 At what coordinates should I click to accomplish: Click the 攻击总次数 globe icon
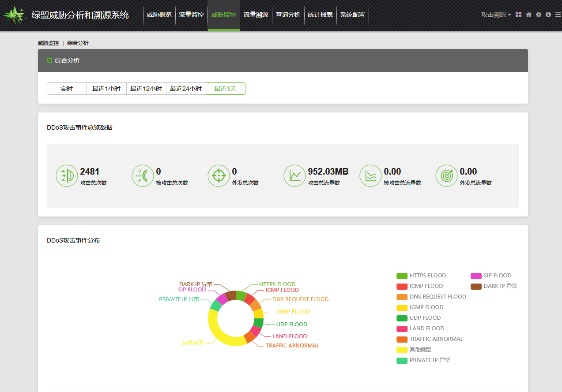(x=67, y=175)
